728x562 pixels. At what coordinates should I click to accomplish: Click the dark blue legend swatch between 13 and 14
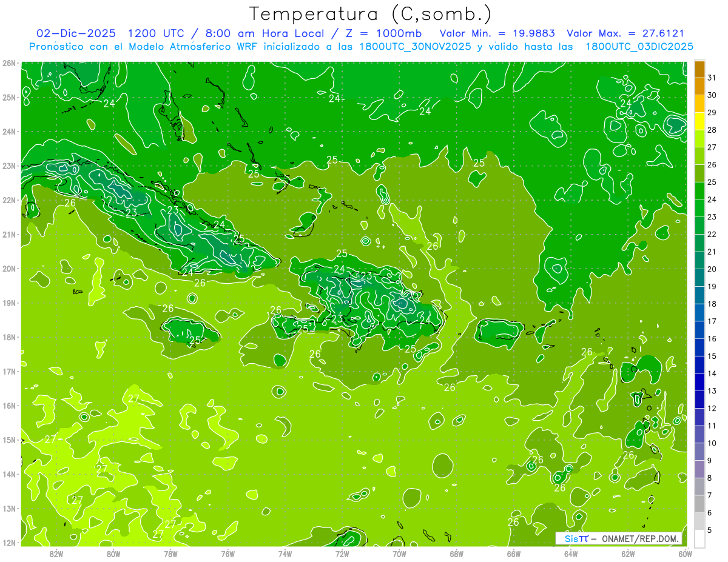click(699, 382)
